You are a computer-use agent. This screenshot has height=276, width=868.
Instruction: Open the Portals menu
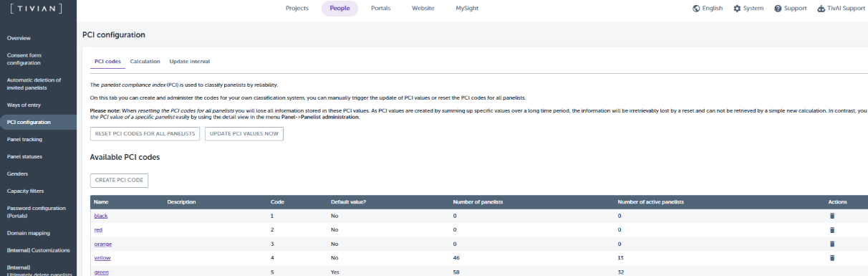(x=380, y=9)
